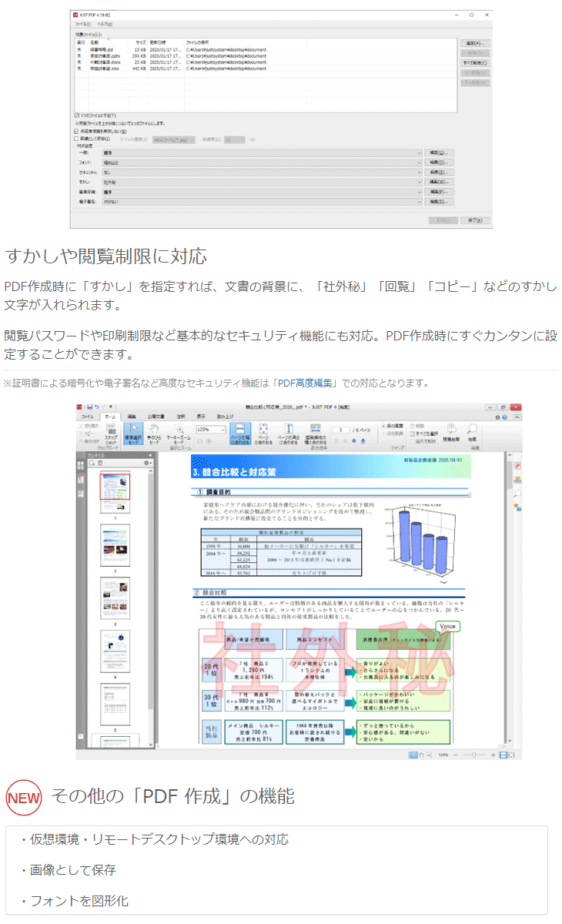Switch to the 表示 ribbon tab
This screenshot has height=924, width=562.
[201, 416]
